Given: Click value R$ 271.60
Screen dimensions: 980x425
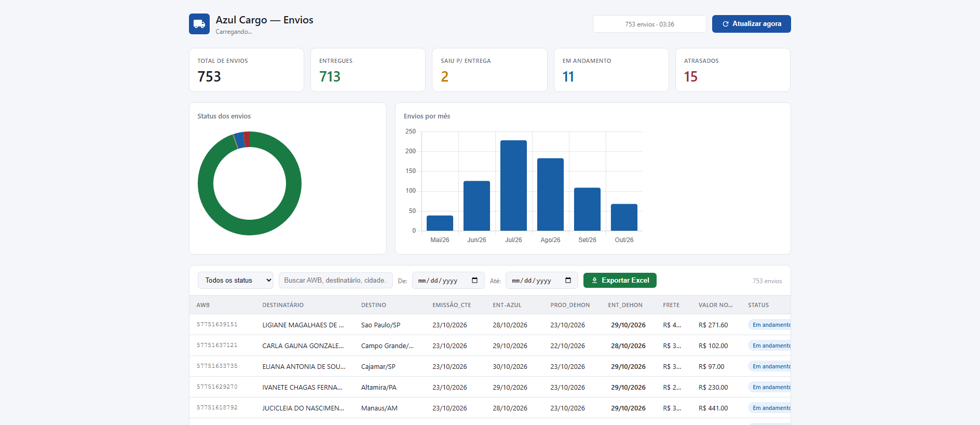Looking at the screenshot, I should click(713, 325).
